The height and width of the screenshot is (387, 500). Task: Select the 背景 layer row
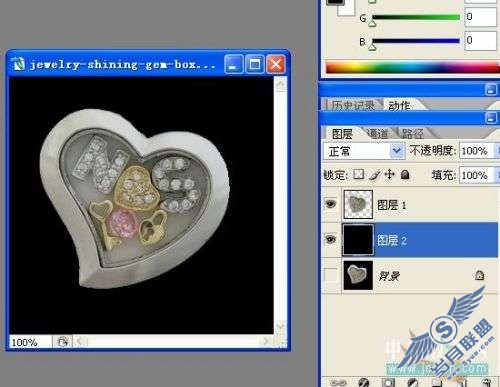[x=410, y=276]
